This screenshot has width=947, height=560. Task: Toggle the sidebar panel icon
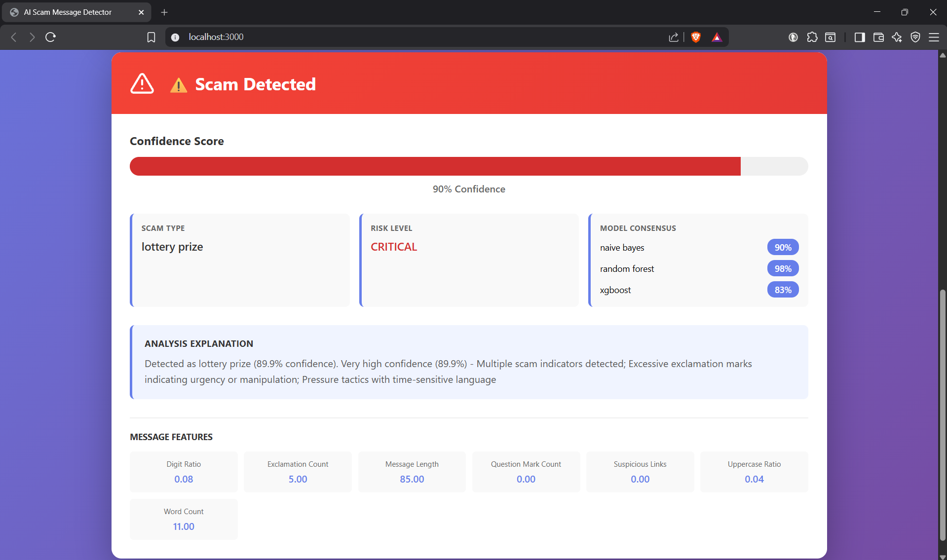click(860, 37)
